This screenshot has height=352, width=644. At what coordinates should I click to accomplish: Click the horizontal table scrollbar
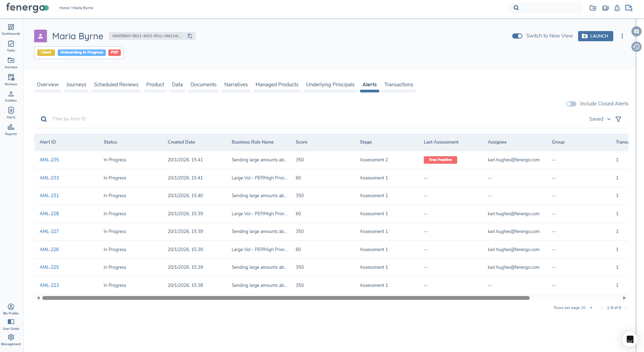[285, 298]
